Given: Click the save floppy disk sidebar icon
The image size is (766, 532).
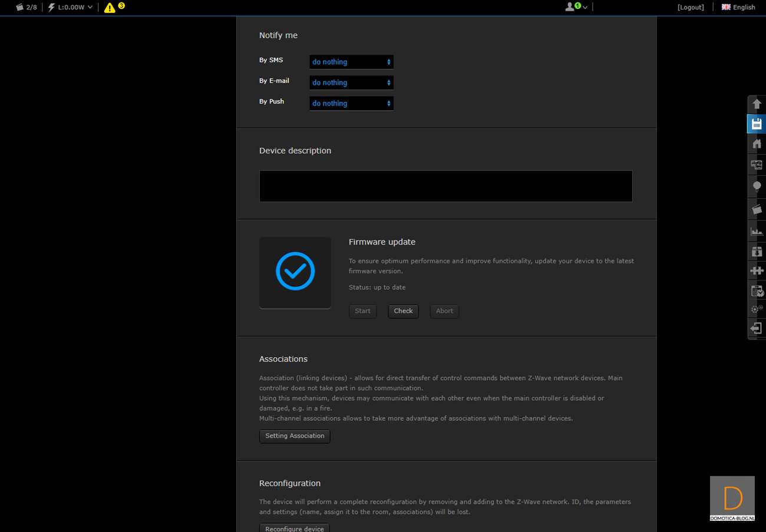Looking at the screenshot, I should click(x=757, y=124).
